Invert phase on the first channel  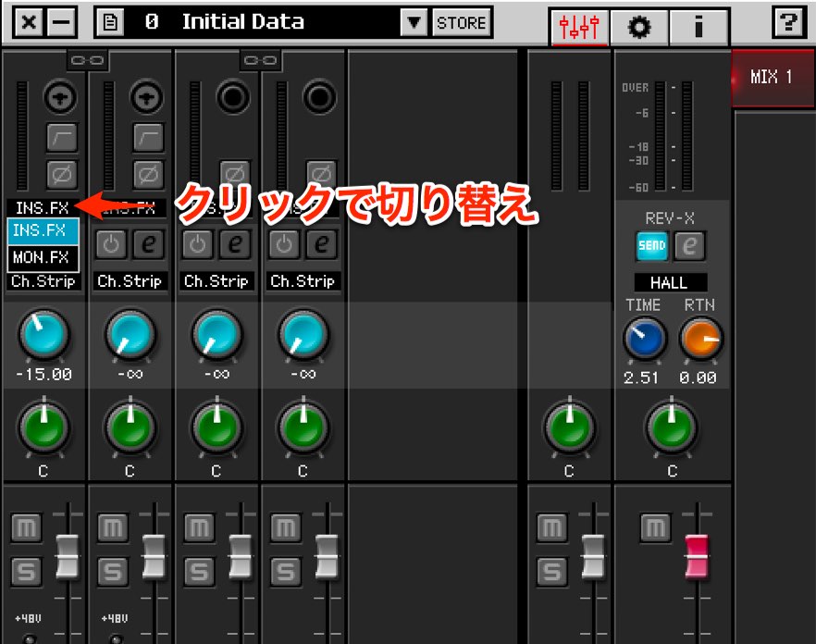pos(62,174)
